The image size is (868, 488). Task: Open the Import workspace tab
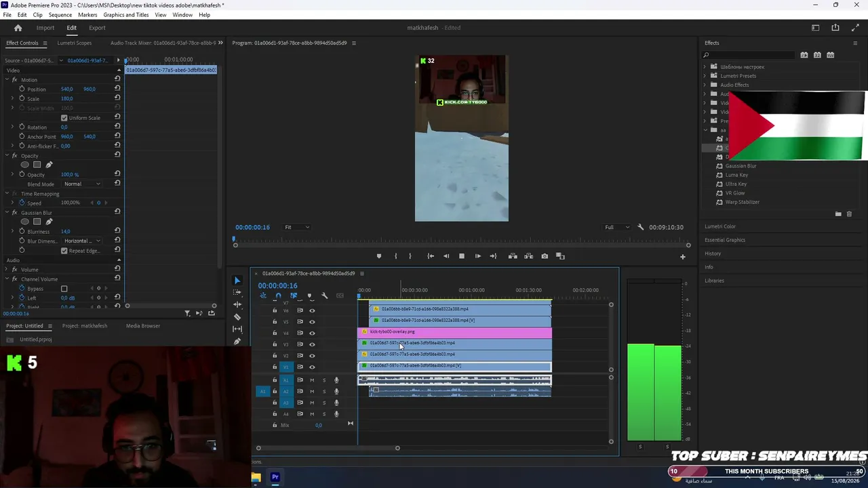pos(45,28)
